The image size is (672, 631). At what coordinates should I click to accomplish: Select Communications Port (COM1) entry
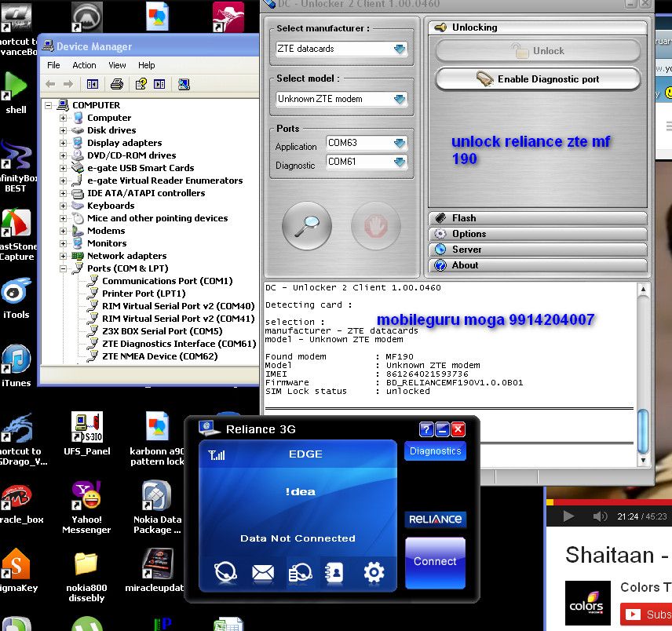167,281
